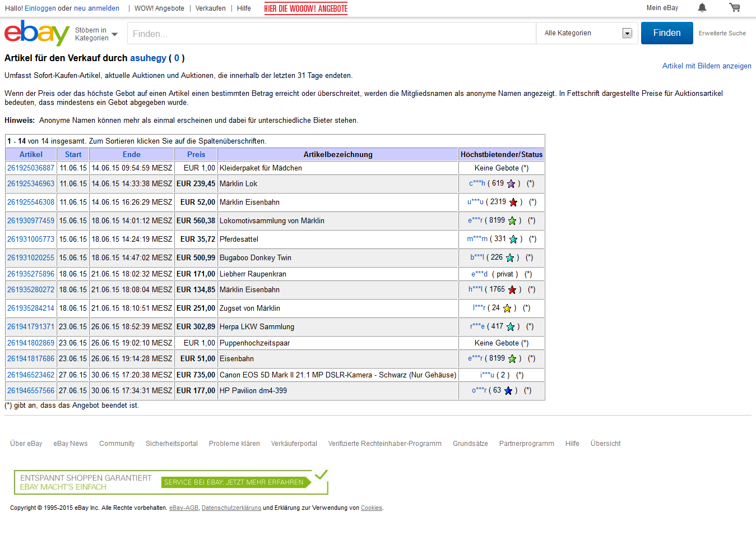Open item number 261931005773

point(31,239)
